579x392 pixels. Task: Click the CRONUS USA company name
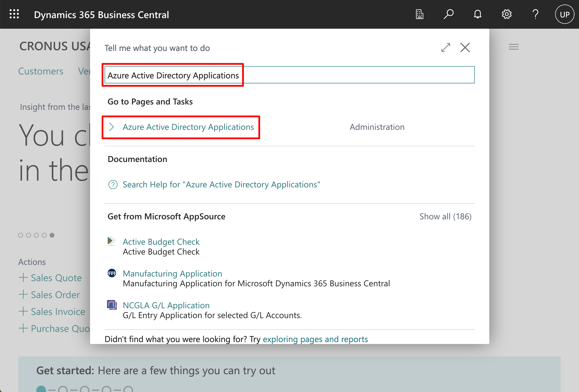55,46
